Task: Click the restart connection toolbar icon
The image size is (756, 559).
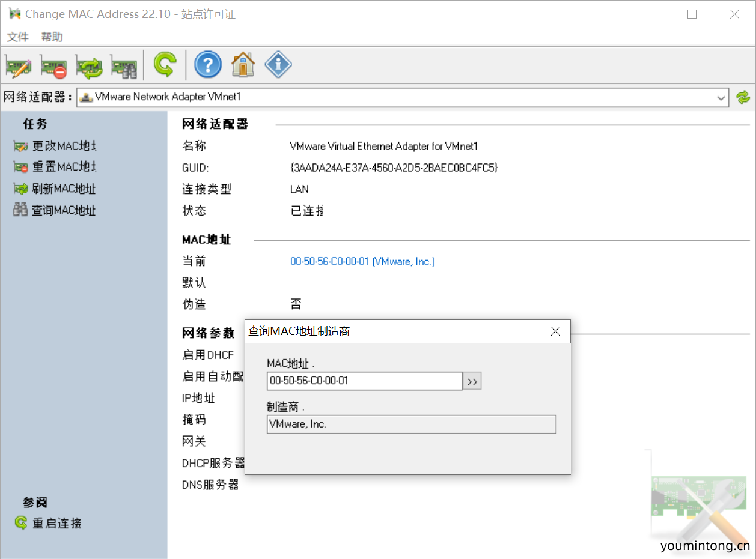Action: click(x=165, y=64)
